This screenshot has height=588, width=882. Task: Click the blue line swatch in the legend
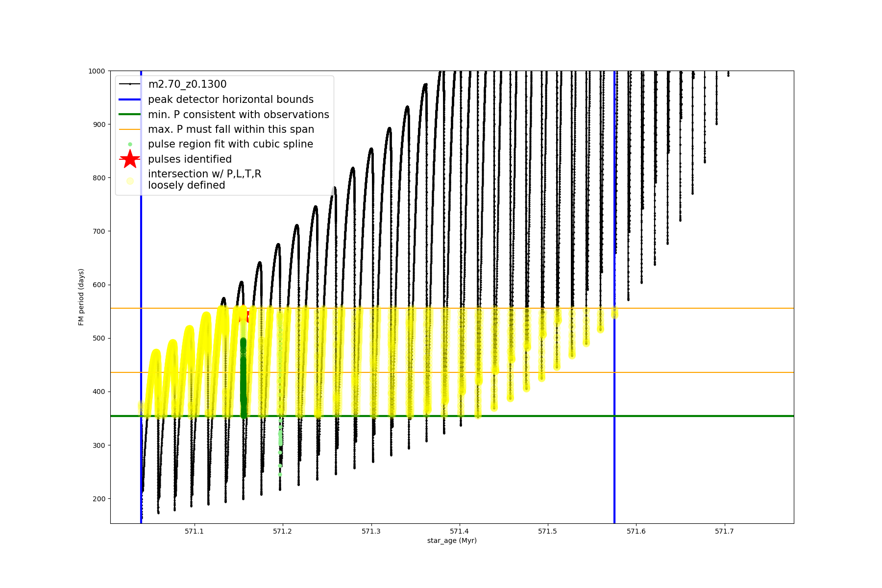[x=130, y=99]
